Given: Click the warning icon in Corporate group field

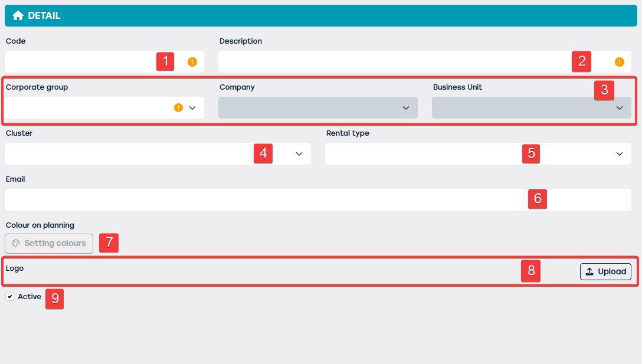Looking at the screenshot, I should tap(179, 108).
